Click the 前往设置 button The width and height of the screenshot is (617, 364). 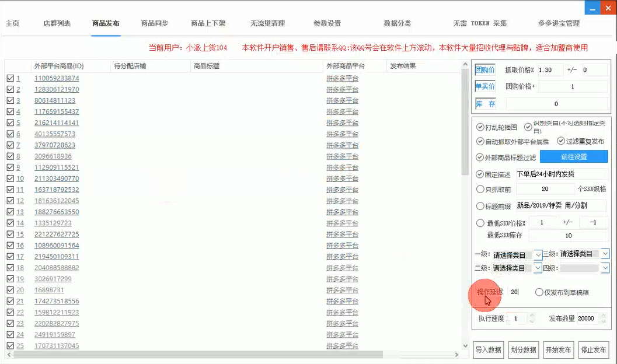click(574, 156)
